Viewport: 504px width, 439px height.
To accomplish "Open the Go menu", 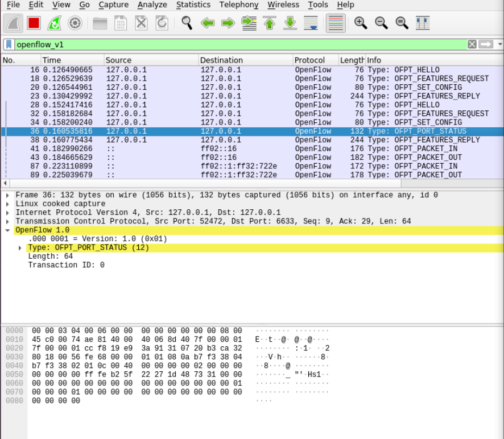I will 85,5.
